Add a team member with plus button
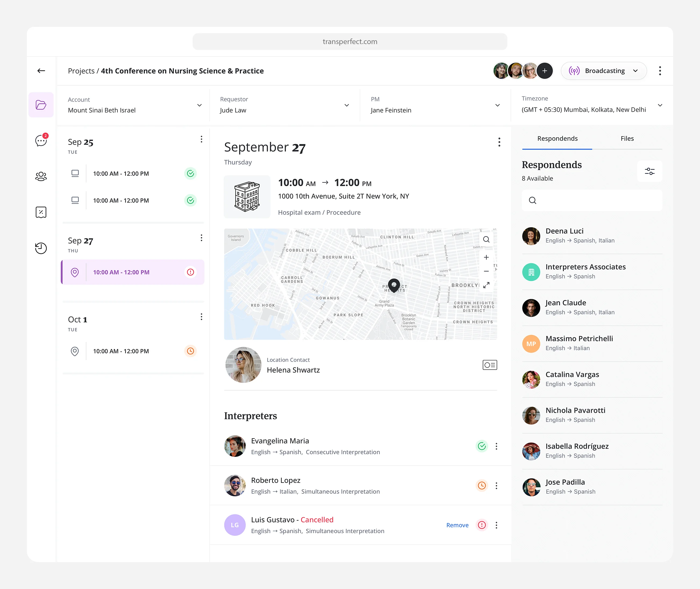 545,71
